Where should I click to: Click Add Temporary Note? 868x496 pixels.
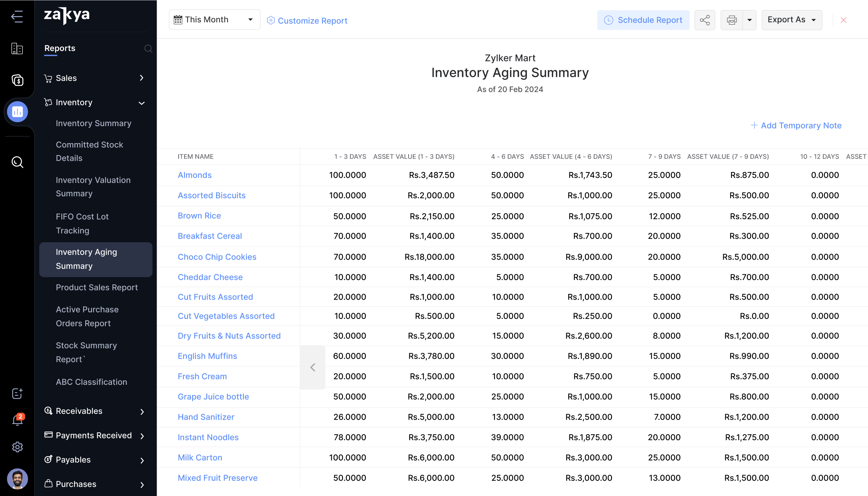point(796,125)
